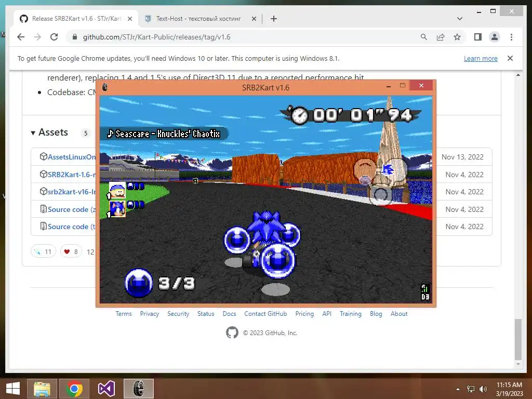The image size is (532, 399).
Task: Open the Training footer link
Action: coord(351,314)
